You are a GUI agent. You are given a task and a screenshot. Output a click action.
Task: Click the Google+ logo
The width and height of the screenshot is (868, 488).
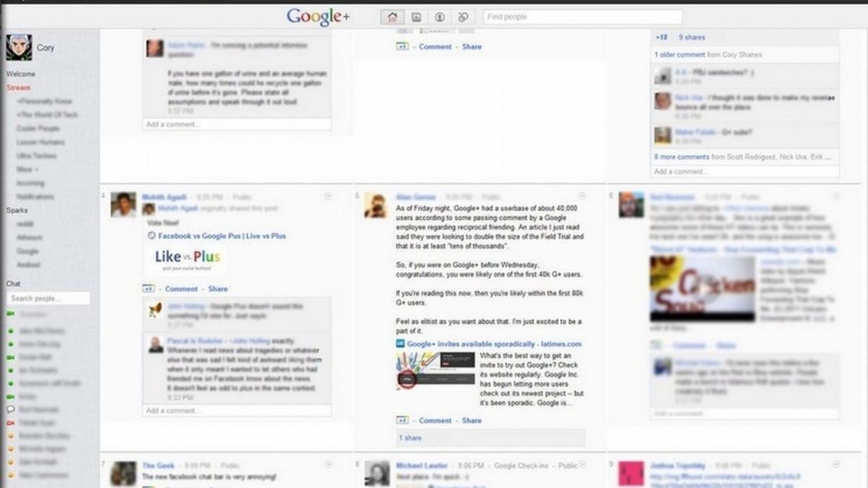pos(317,16)
